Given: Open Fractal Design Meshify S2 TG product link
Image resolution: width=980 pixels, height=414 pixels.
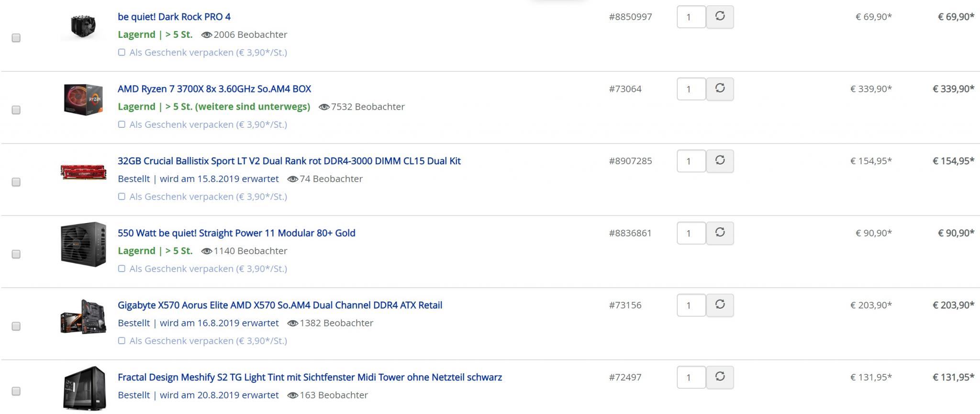Looking at the screenshot, I should [310, 377].
